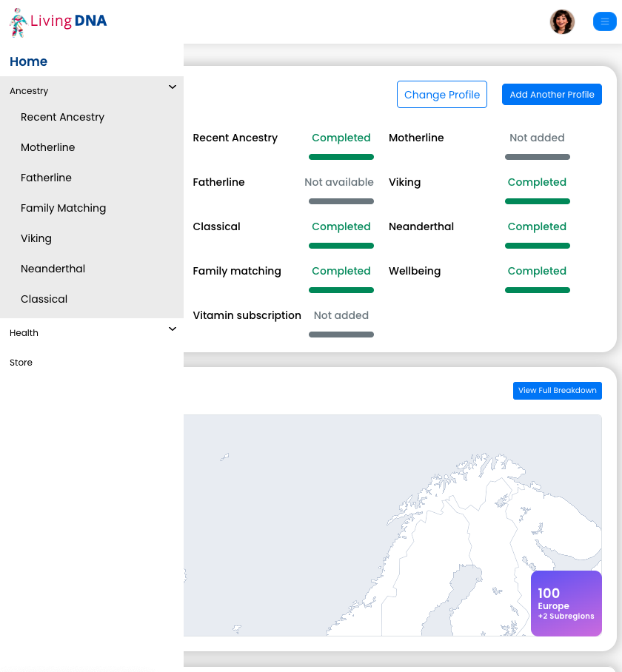622x672 pixels.
Task: Open Recent Ancestry in sidebar
Action: 63,117
